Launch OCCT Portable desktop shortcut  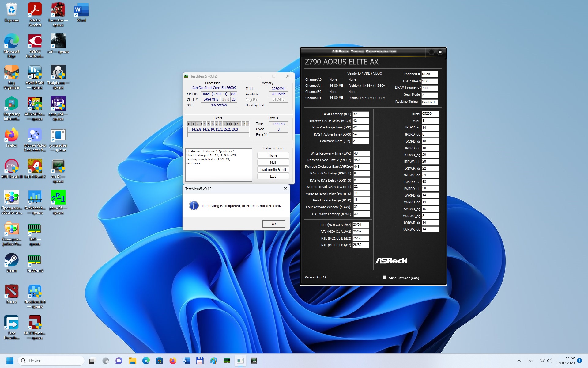35,323
